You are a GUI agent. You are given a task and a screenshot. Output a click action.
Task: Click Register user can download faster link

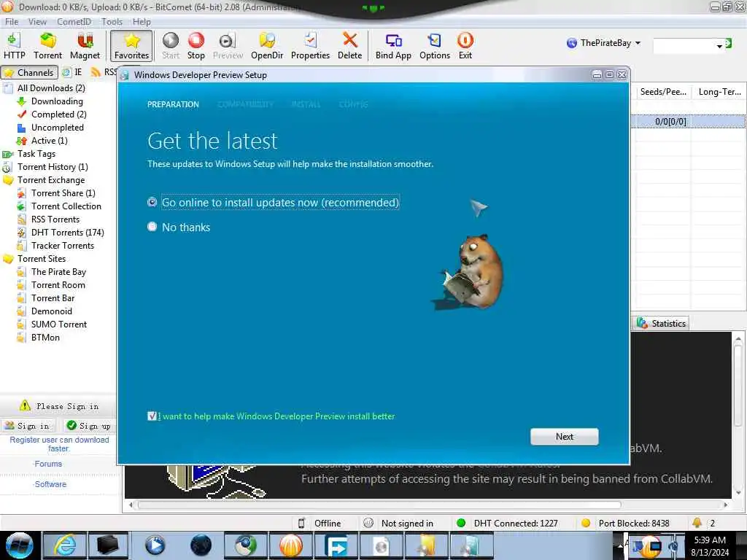[x=59, y=444]
